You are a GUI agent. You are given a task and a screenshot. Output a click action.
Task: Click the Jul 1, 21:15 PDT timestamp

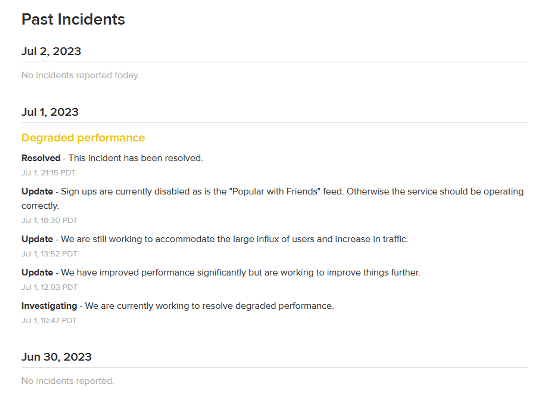[49, 173]
